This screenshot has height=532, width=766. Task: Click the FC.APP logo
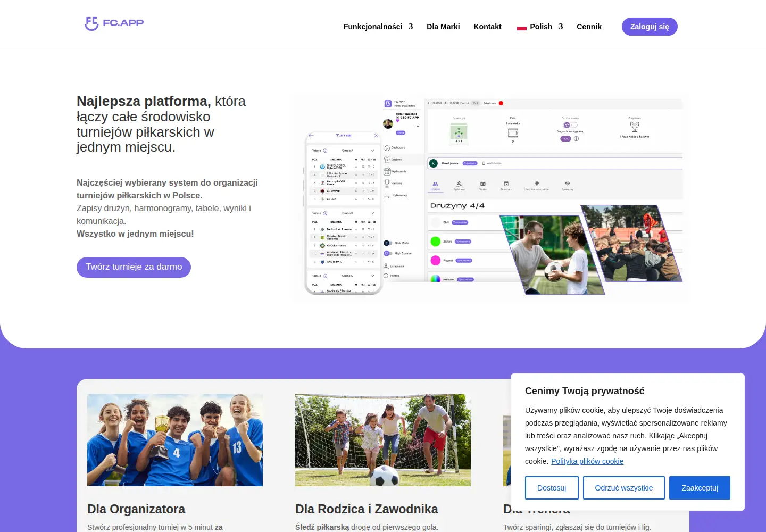114,23
